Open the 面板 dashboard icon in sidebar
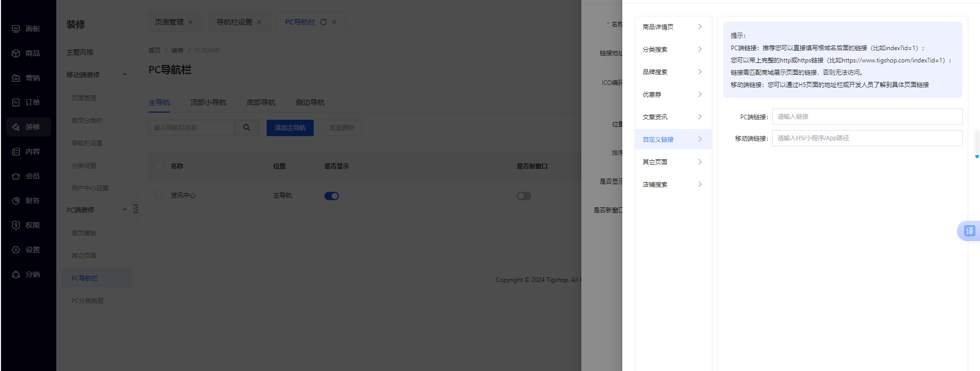Image resolution: width=980 pixels, height=371 pixels. 16,29
